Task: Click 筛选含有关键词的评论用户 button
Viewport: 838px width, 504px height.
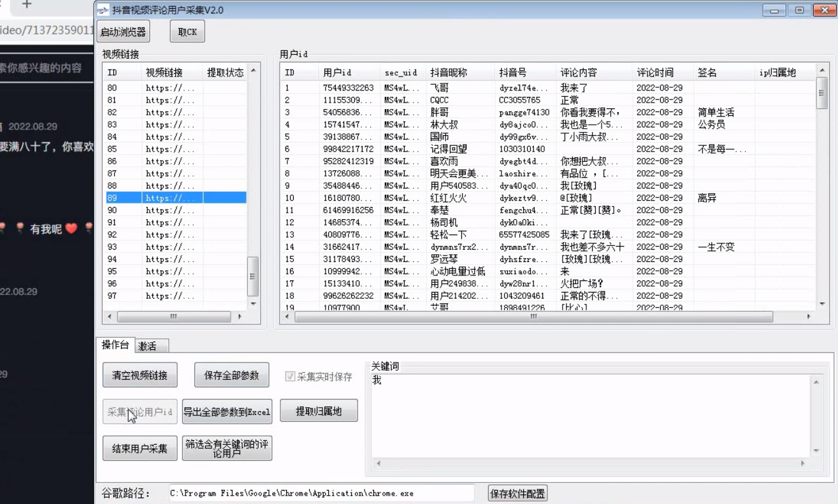Action: click(228, 449)
